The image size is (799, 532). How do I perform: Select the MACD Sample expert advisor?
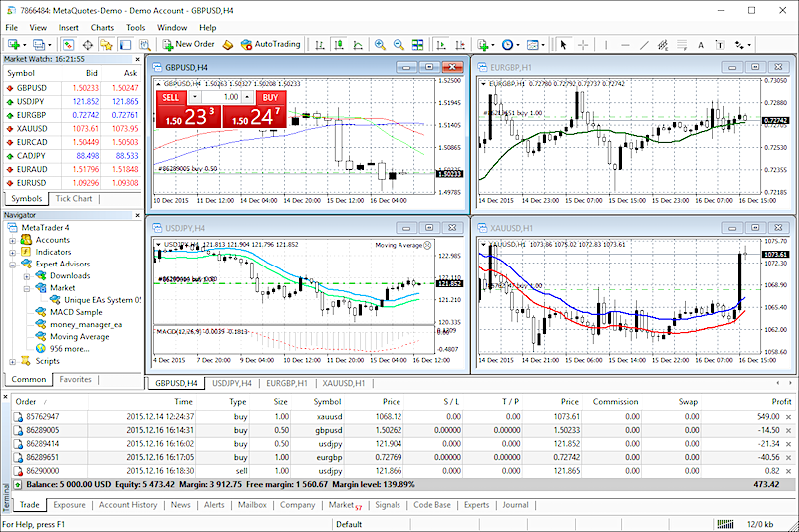(75, 312)
